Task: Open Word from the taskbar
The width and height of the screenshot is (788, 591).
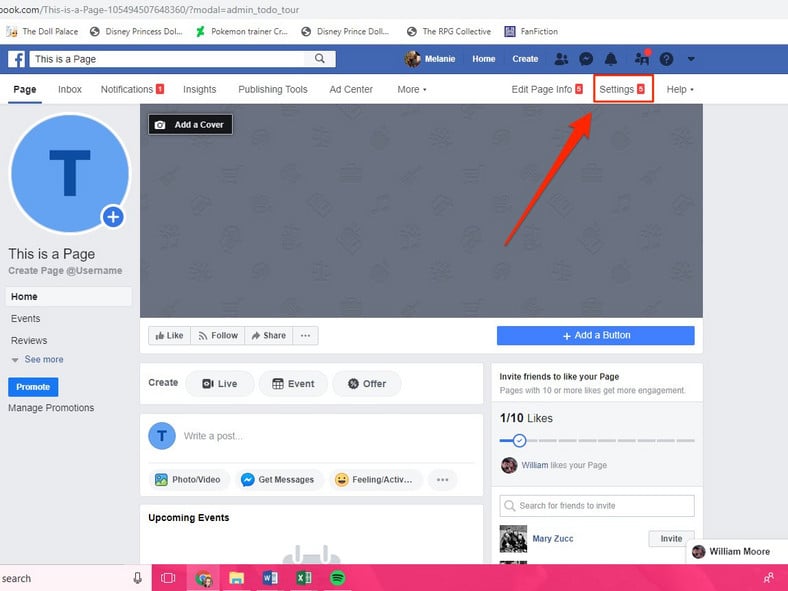Action: [x=270, y=578]
